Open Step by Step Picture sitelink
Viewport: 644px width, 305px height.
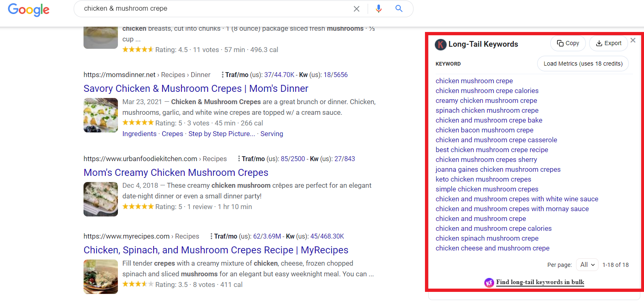[221, 134]
